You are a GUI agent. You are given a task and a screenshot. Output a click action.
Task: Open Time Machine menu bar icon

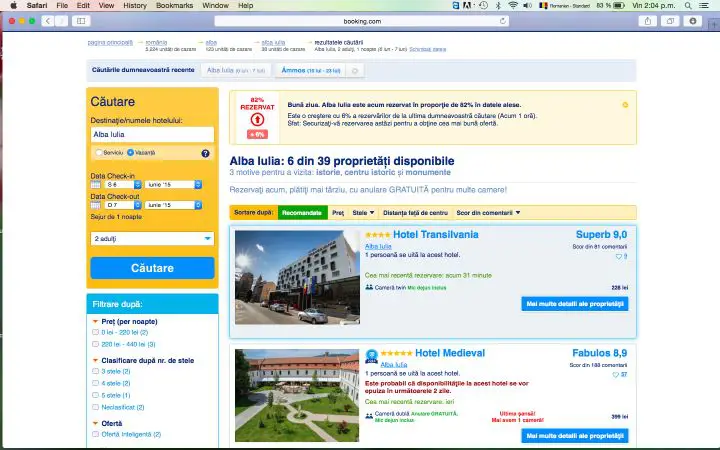pos(484,6)
